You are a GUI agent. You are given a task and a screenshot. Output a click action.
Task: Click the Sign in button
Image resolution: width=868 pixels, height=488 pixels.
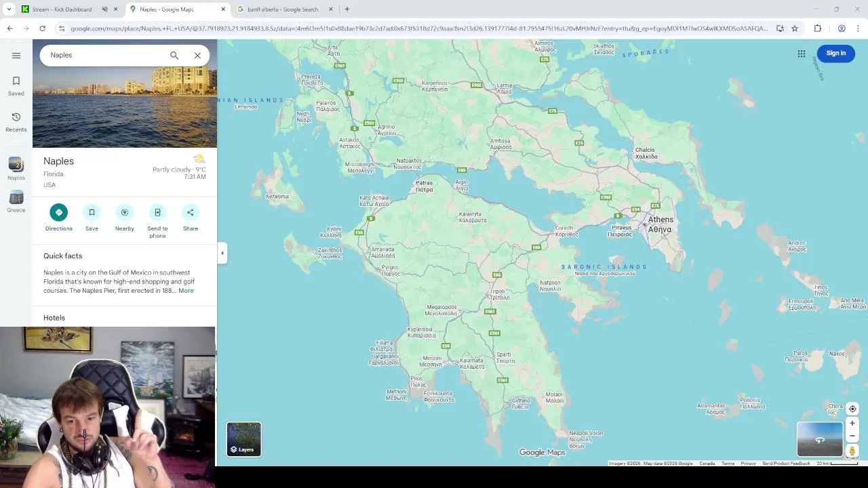836,54
